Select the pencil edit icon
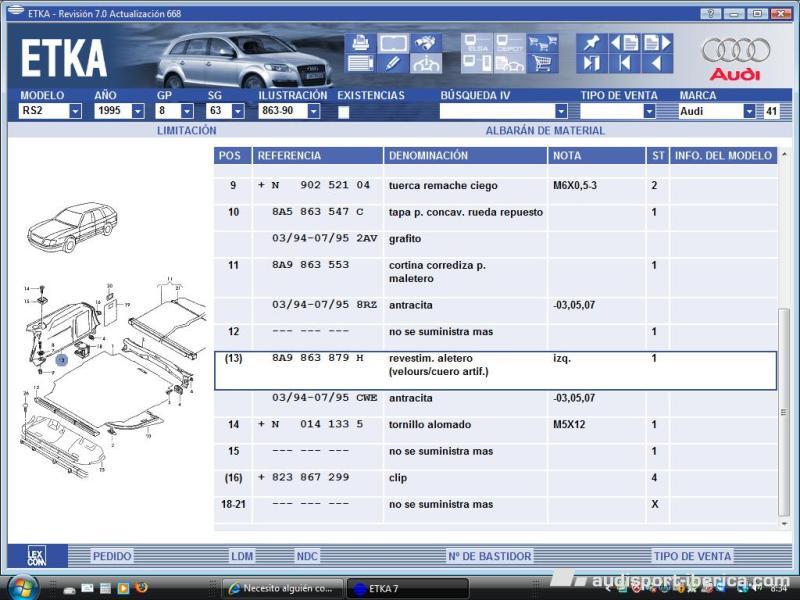 click(393, 63)
